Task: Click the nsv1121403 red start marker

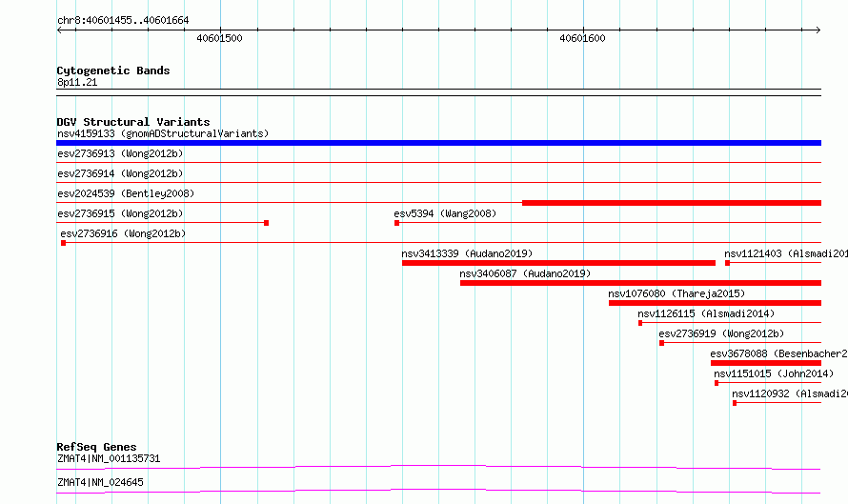Action: (x=727, y=263)
